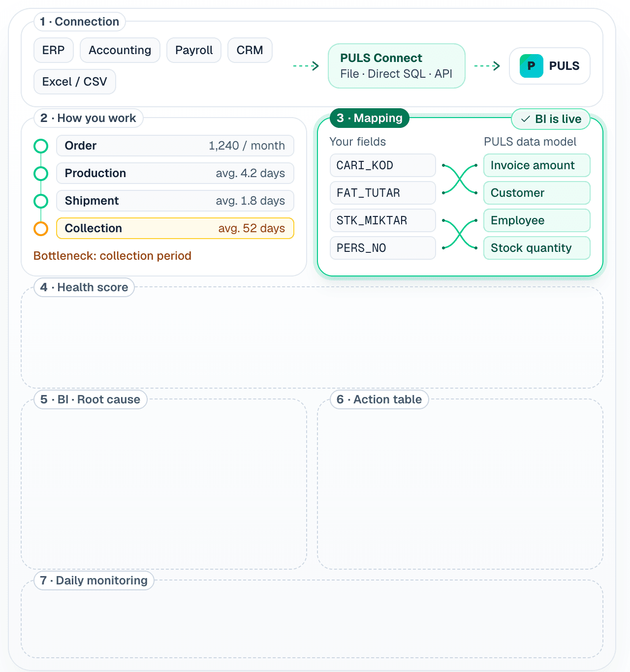Select the Employee model field
The height and width of the screenshot is (672, 630).
pyautogui.click(x=537, y=220)
